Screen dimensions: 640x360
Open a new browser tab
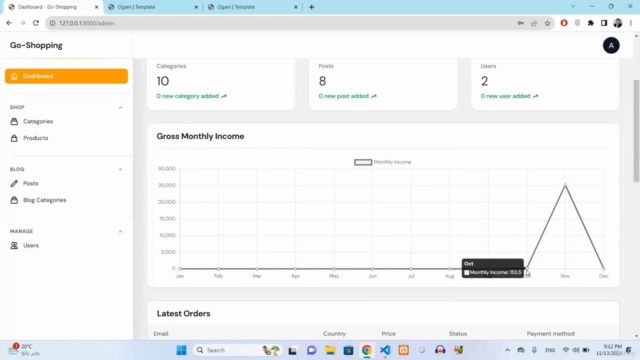click(311, 7)
